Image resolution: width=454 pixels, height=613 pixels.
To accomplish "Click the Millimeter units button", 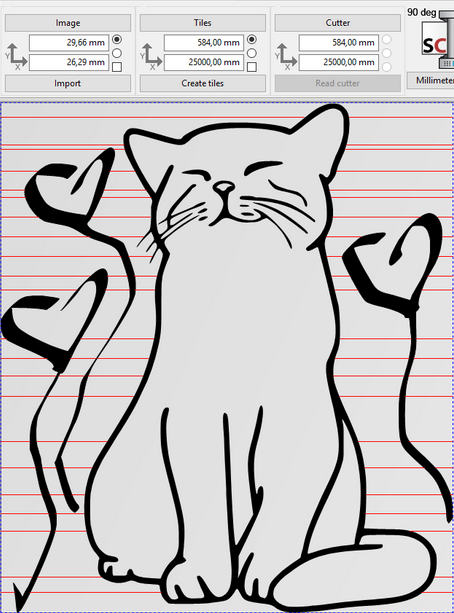I will pyautogui.click(x=431, y=81).
